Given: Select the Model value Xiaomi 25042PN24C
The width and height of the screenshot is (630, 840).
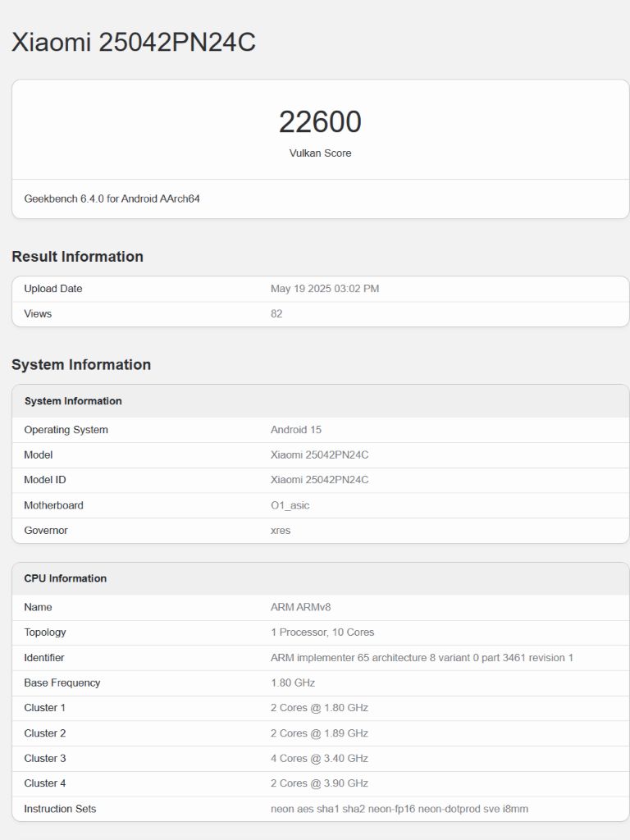Looking at the screenshot, I should 319,455.
